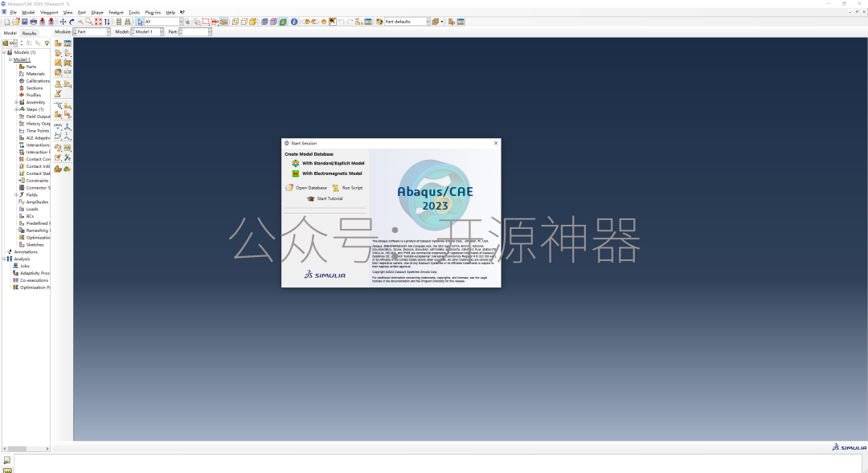Click the model tree scroll-right arrow
This screenshot has width=868, height=473.
coord(47,449)
